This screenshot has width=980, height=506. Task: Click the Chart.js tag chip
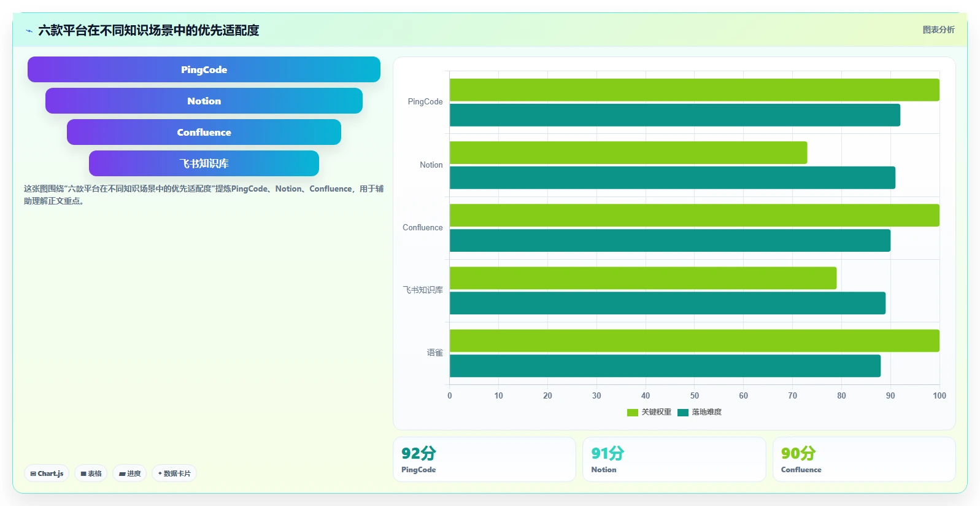click(x=47, y=473)
